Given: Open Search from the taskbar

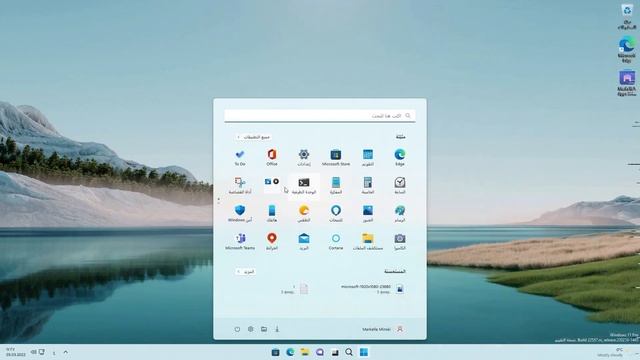Looking at the screenshot, I should tap(349, 352).
